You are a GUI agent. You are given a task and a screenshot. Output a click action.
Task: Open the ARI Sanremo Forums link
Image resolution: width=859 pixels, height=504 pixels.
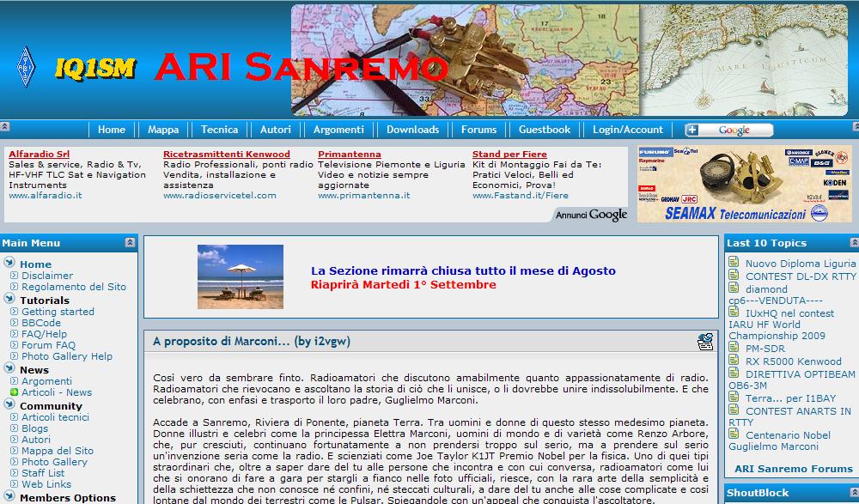(794, 469)
